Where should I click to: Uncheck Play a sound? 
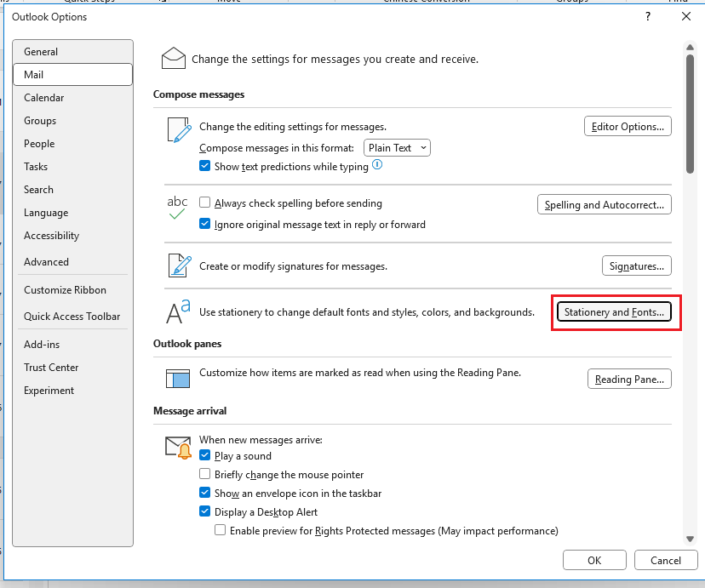click(204, 455)
